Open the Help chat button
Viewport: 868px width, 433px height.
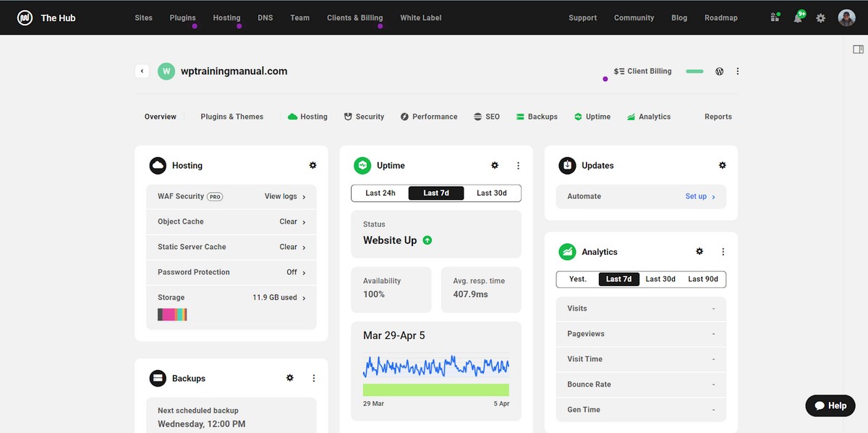[830, 405]
